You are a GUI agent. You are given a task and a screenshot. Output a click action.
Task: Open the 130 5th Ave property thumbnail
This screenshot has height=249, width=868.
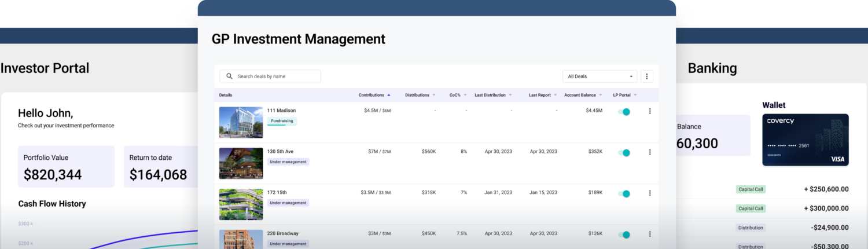pos(241,163)
